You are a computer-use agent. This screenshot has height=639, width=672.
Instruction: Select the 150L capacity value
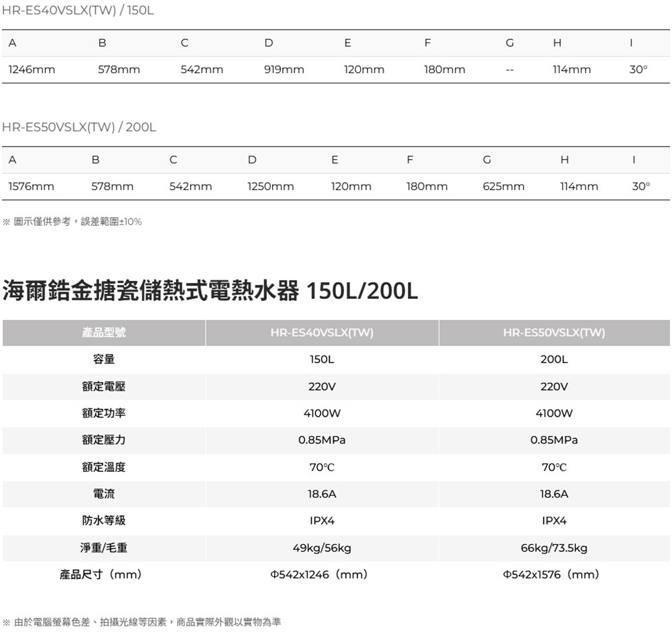pos(323,359)
